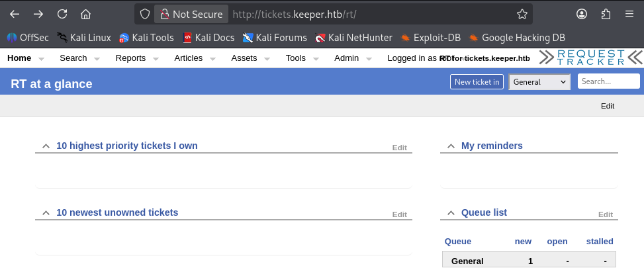
Task: Click the browser back arrow
Action: (x=15, y=14)
